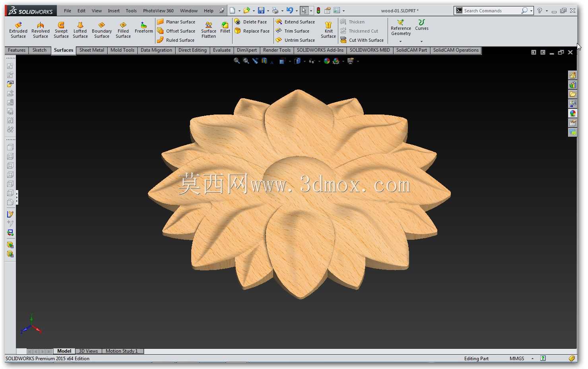Click the Undo arrow icon
This screenshot has width=588, height=369.
(290, 11)
